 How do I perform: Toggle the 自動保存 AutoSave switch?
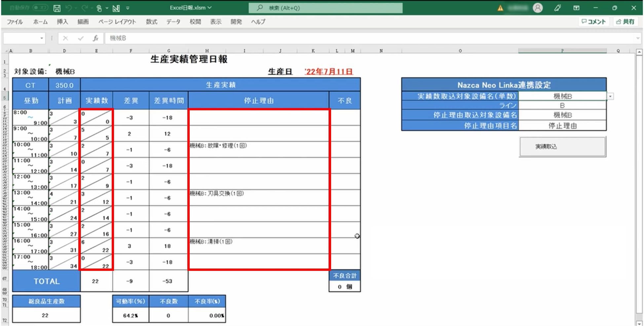pyautogui.click(x=40, y=8)
